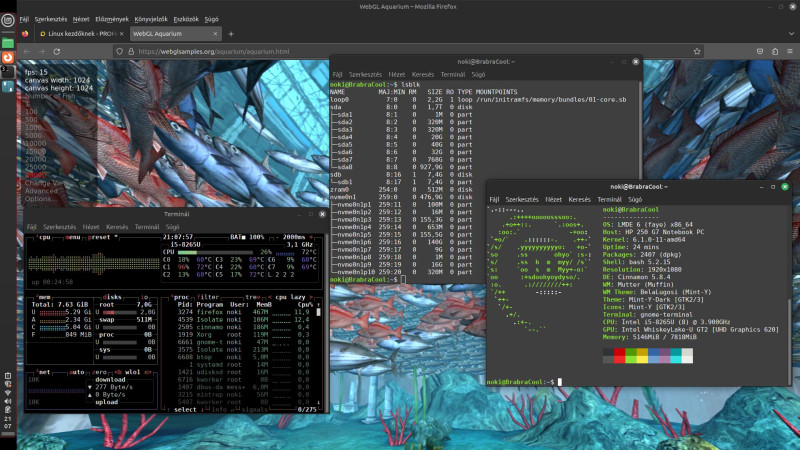Select the firefox process row in btop
Image resolution: width=800 pixels, height=450 pixels.
click(x=243, y=312)
